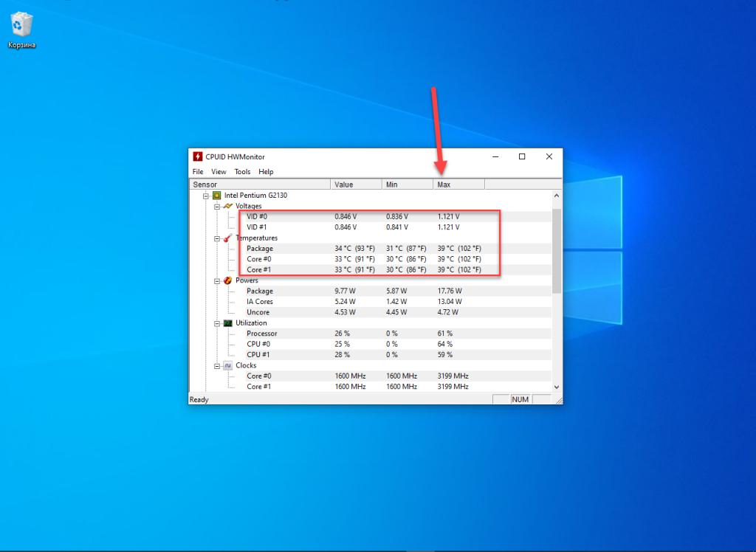Click the Max column header
The height and width of the screenshot is (552, 756).
pyautogui.click(x=459, y=184)
